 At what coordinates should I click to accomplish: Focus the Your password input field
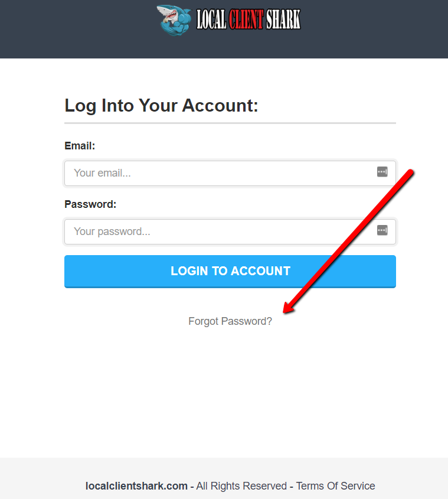click(x=230, y=231)
